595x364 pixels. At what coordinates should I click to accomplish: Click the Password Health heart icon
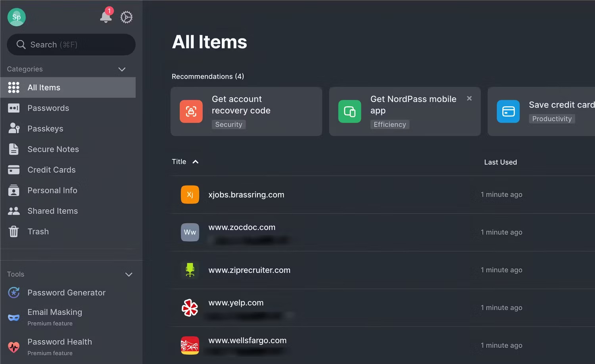tap(14, 347)
